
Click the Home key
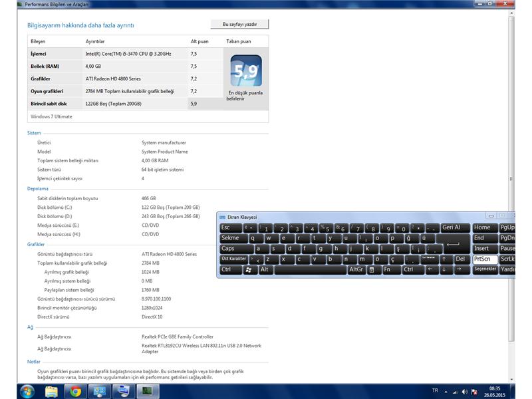coord(485,227)
